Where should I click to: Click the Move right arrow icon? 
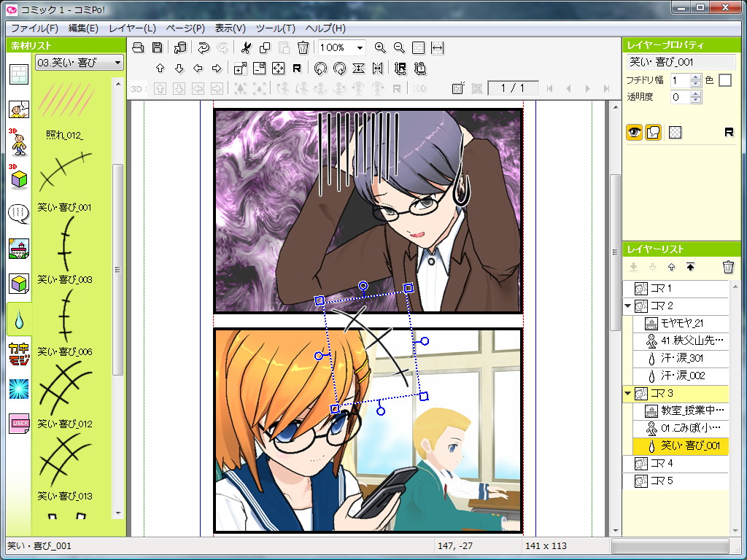point(217,68)
